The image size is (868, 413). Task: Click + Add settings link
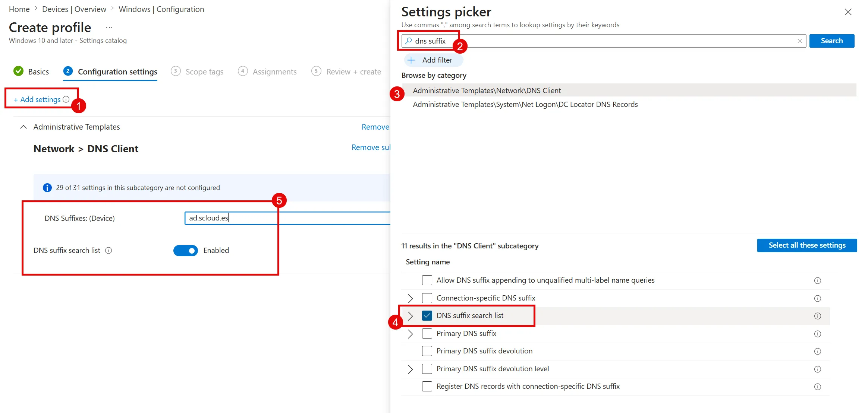point(37,99)
